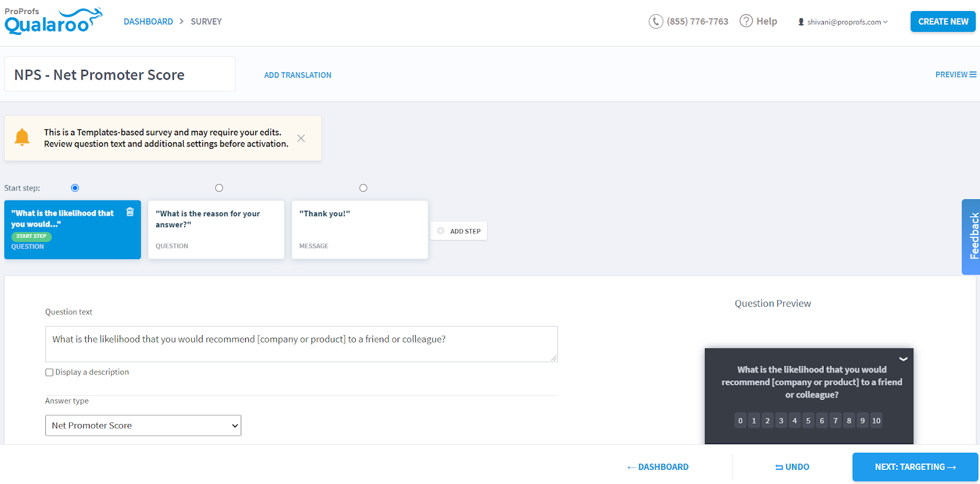Click the ProProfs Qualaroo logo
980x484 pixels.
pyautogui.click(x=53, y=21)
